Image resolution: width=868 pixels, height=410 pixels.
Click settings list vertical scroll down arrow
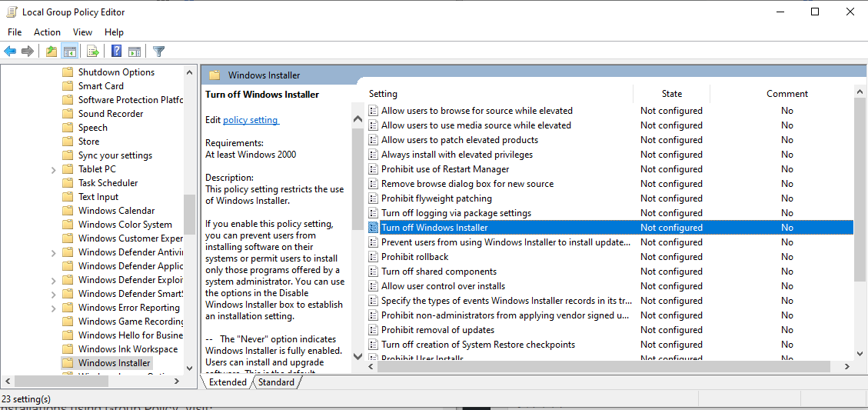860,353
